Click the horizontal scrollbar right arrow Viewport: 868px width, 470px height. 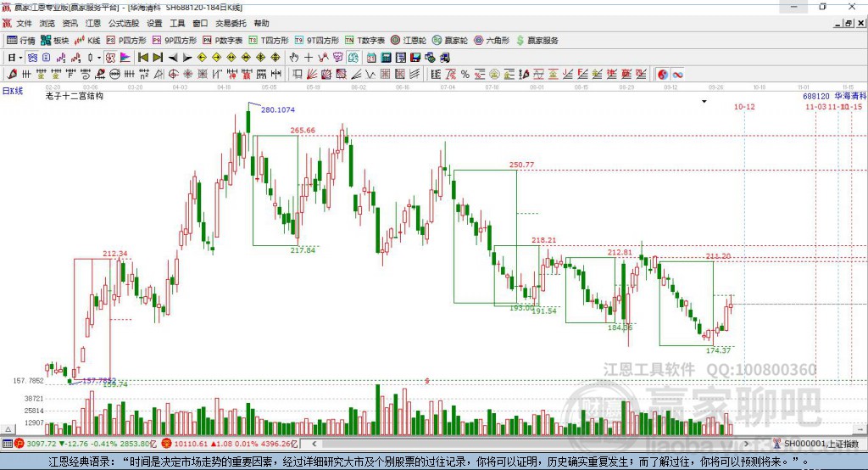[x=746, y=444]
